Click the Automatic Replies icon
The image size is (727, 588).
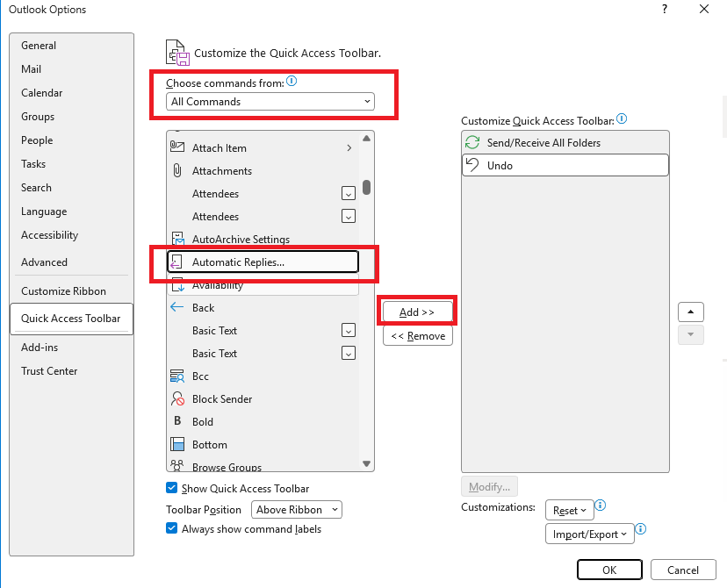point(176,262)
